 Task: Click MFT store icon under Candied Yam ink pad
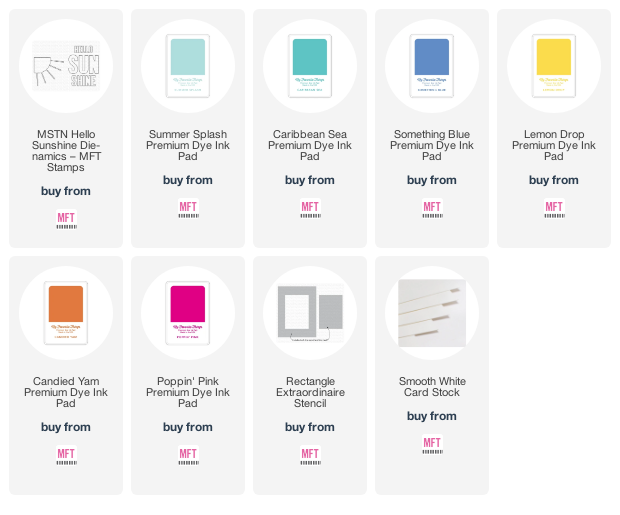pos(66,455)
